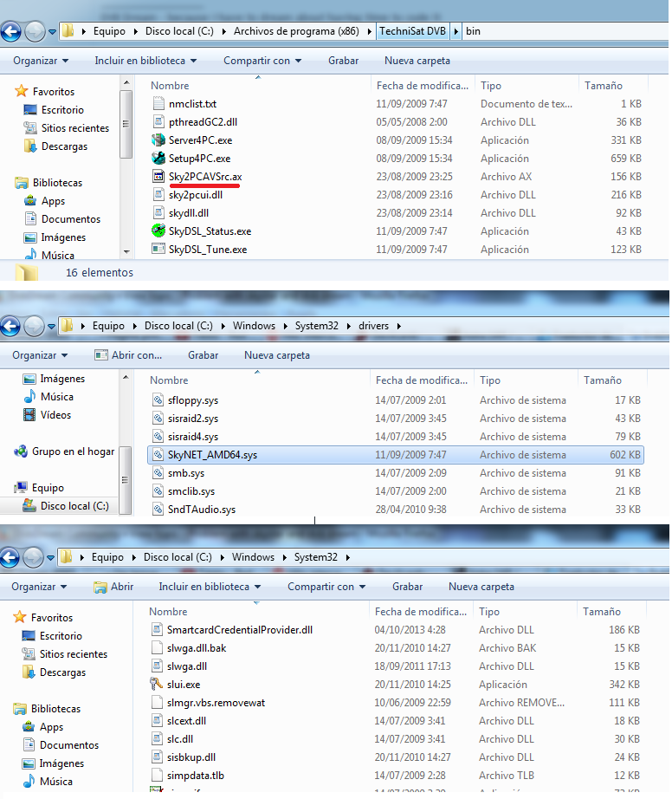Click the SkyDSL_Tune.exe icon

point(158,250)
